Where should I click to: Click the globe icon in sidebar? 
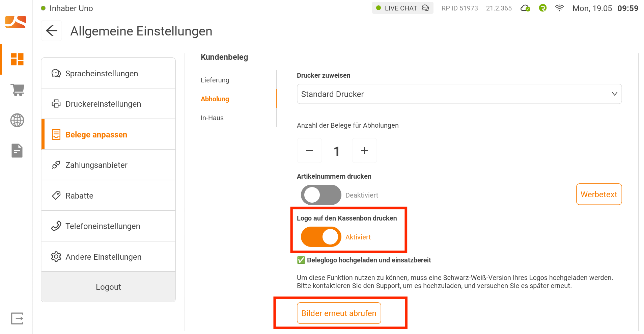[17, 120]
